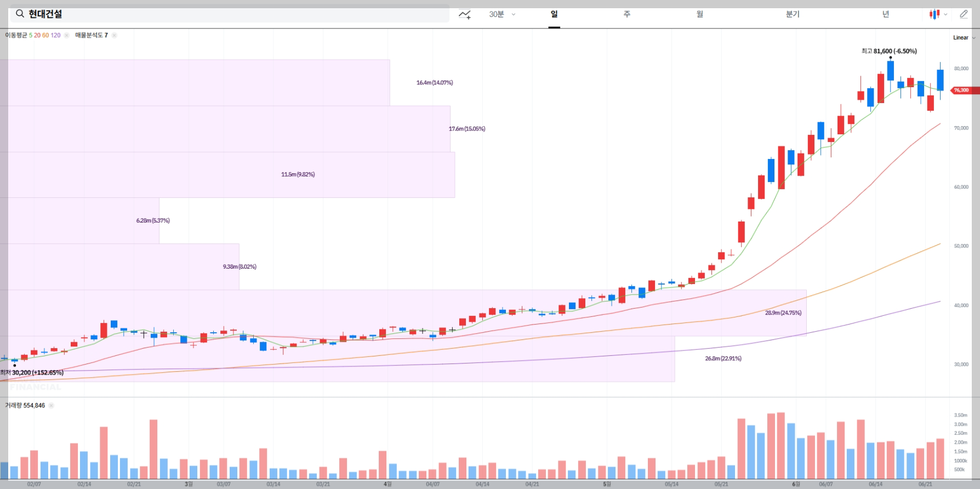
Task: Click the 6.28m (5.37%) volume profile label
Action: [x=153, y=220]
